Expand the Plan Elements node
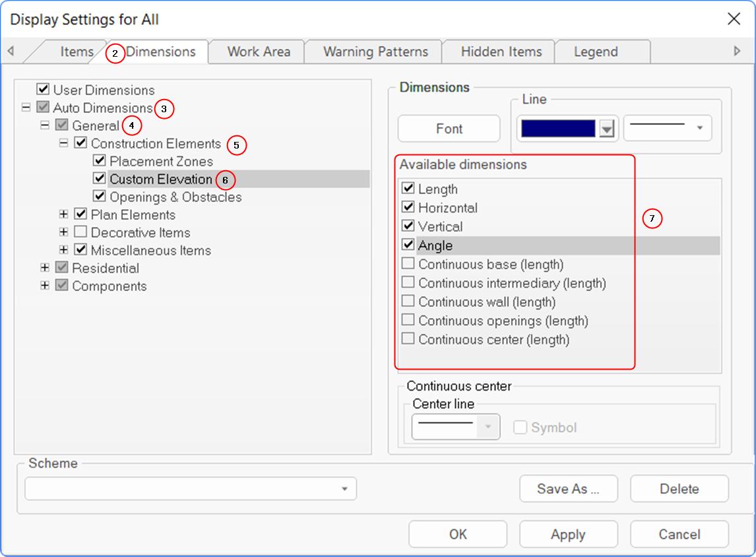The image size is (756, 557). click(63, 214)
